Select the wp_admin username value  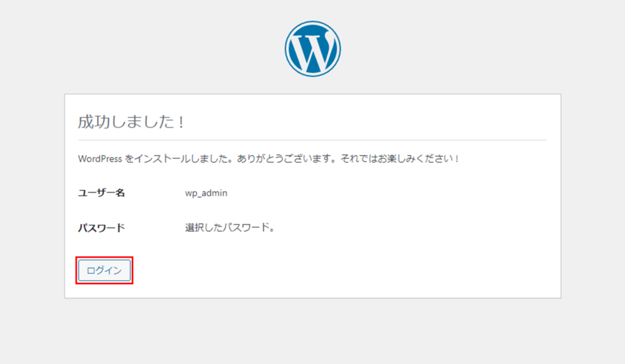pyautogui.click(x=206, y=193)
